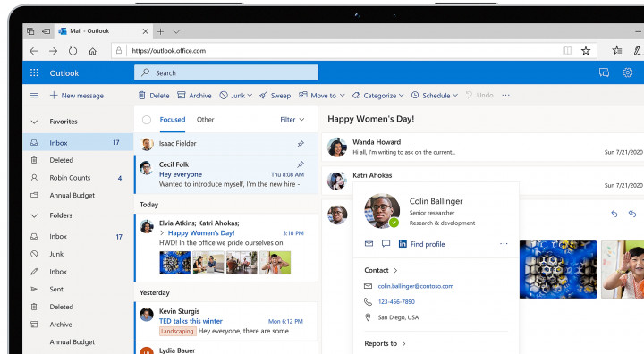Screen dimensions: 644x354
Task: Open the Move to dropdown
Action: pos(322,96)
